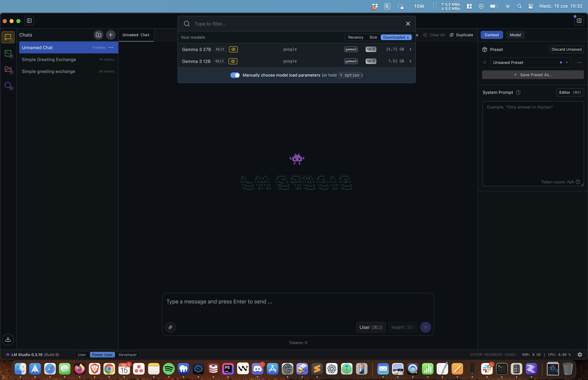Open date and time in menu bar
Image resolution: width=588 pixels, height=380 pixels.
pyautogui.click(x=561, y=6)
